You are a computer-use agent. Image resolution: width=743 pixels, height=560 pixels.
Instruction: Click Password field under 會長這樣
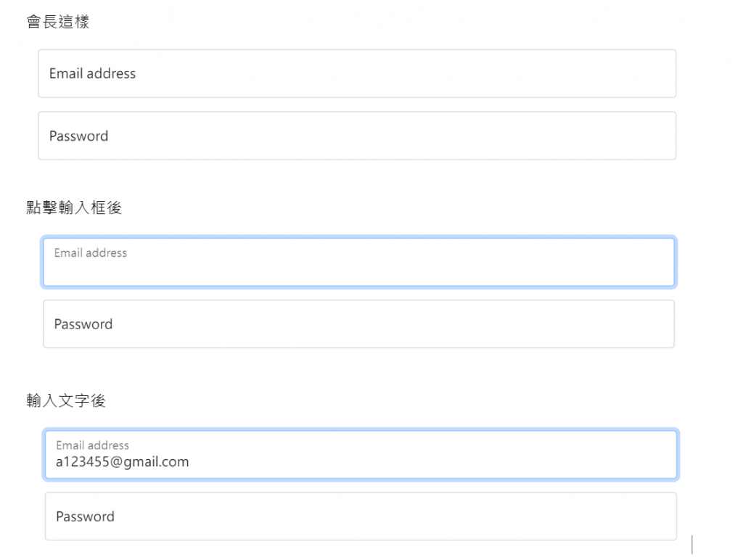point(357,136)
